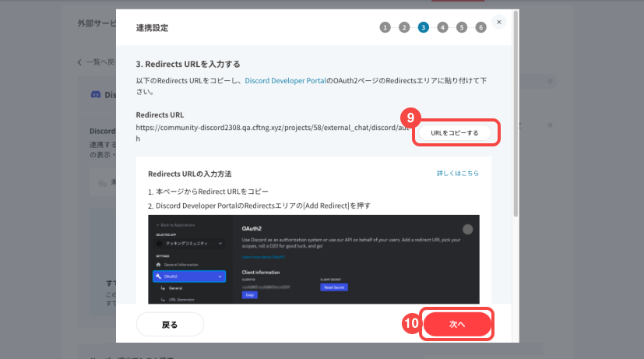
Task: Close the 連携設定 dialog with the X
Action: [499, 22]
